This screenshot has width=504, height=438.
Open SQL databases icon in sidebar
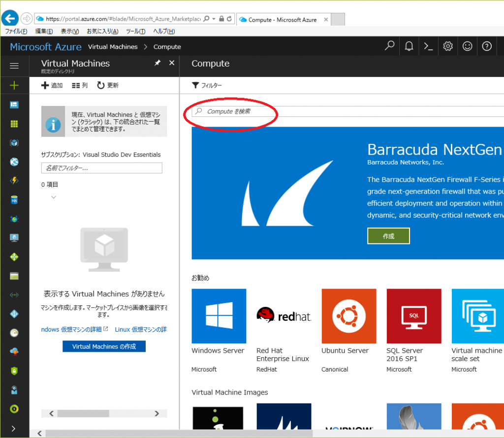(14, 200)
